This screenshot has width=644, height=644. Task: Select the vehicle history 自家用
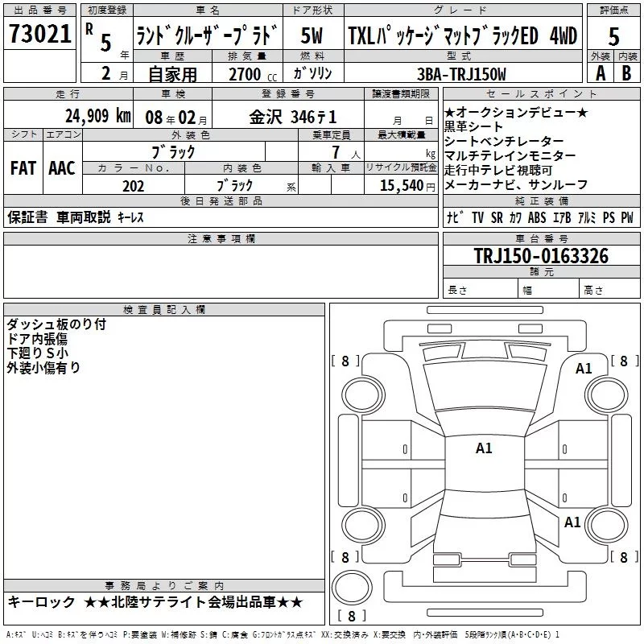pyautogui.click(x=172, y=74)
